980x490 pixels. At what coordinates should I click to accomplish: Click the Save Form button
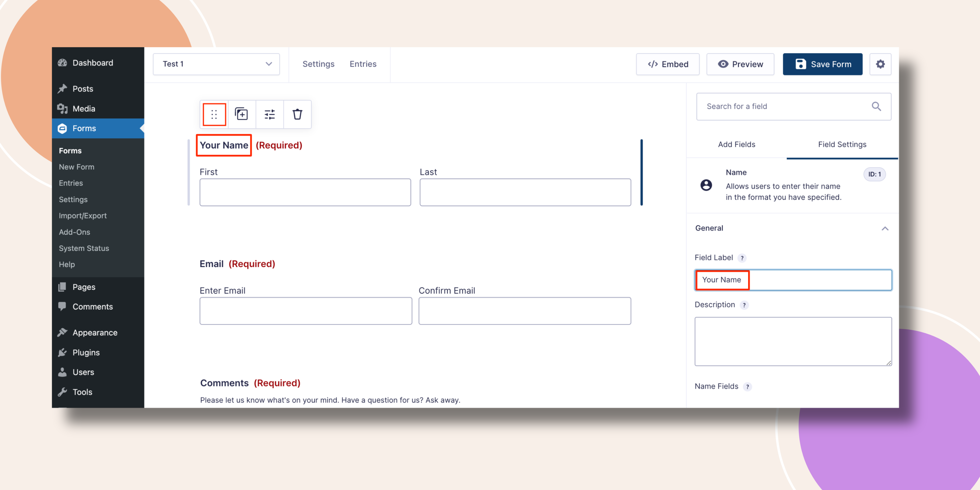(x=822, y=64)
